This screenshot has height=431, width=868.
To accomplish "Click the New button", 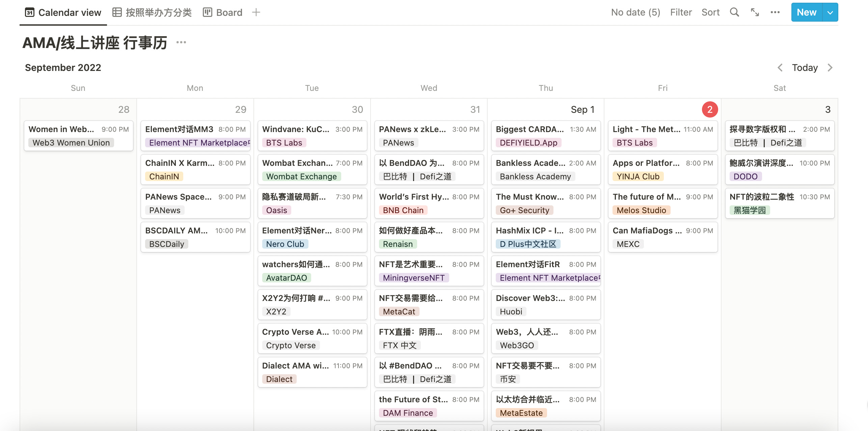I will 807,12.
